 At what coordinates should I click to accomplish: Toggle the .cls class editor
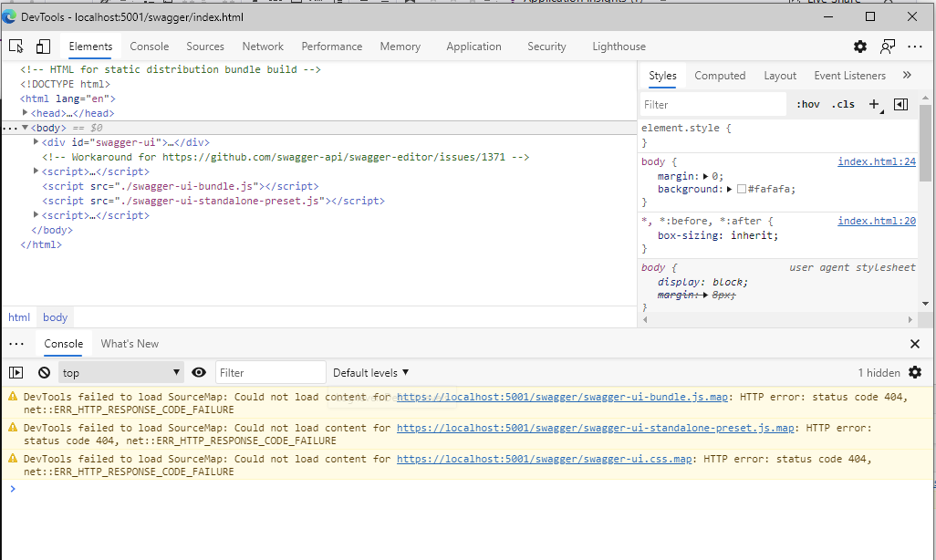tap(844, 105)
